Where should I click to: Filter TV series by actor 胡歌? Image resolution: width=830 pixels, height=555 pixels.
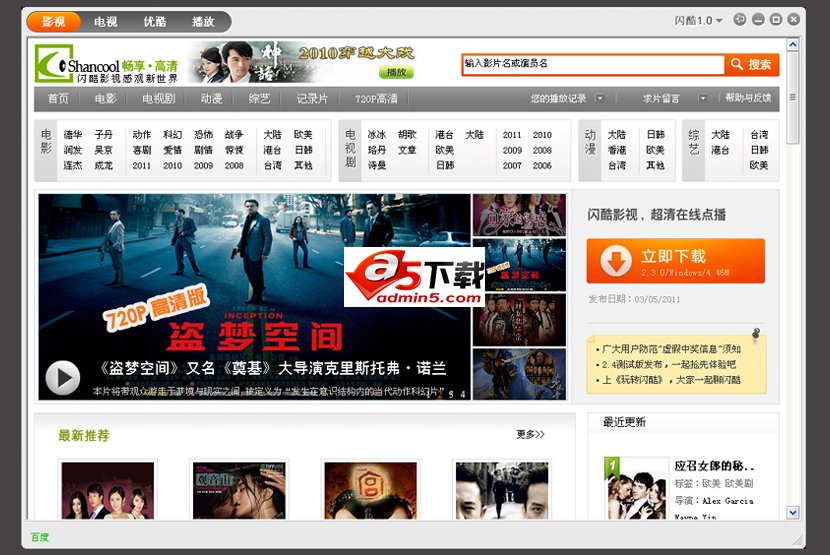[407, 135]
